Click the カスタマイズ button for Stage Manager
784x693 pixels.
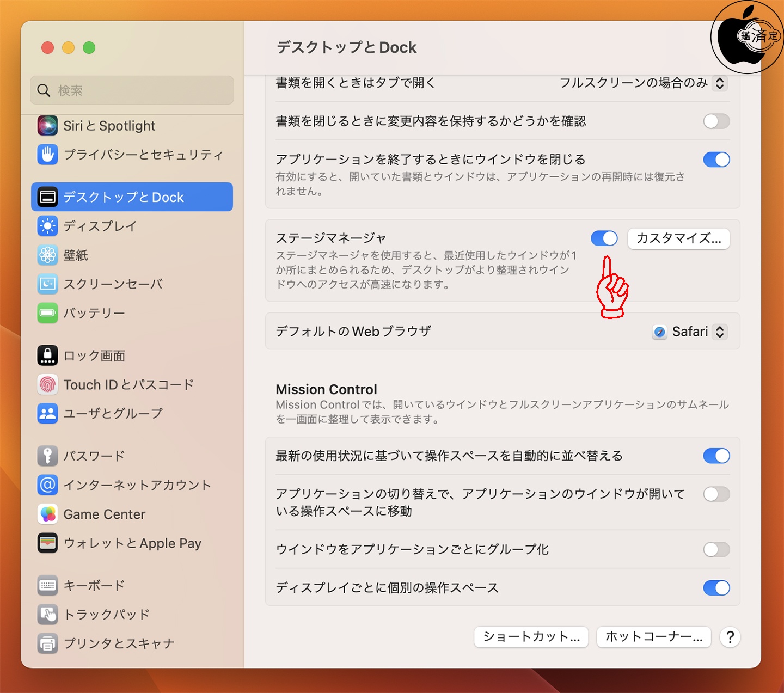(x=678, y=238)
